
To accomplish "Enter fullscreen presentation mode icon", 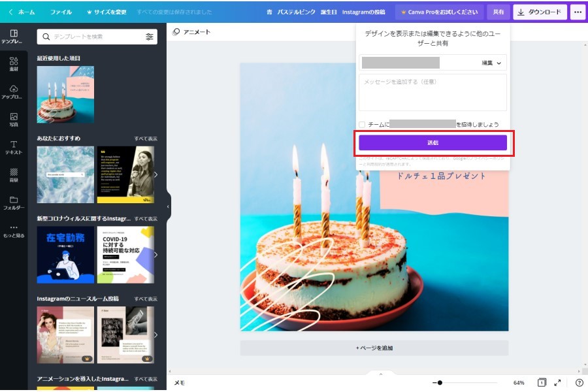I will tap(557, 383).
